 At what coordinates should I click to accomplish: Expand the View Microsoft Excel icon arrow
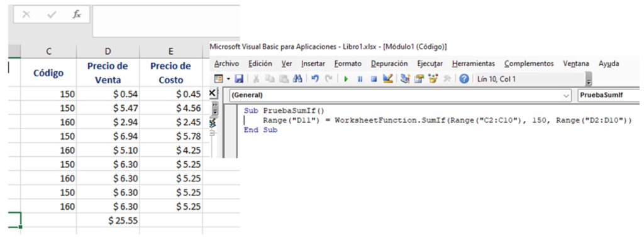[228, 79]
